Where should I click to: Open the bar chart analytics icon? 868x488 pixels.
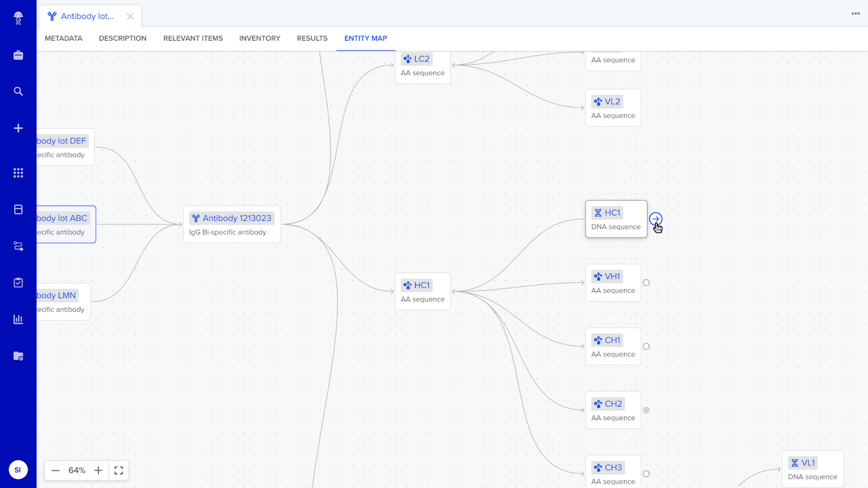18,319
